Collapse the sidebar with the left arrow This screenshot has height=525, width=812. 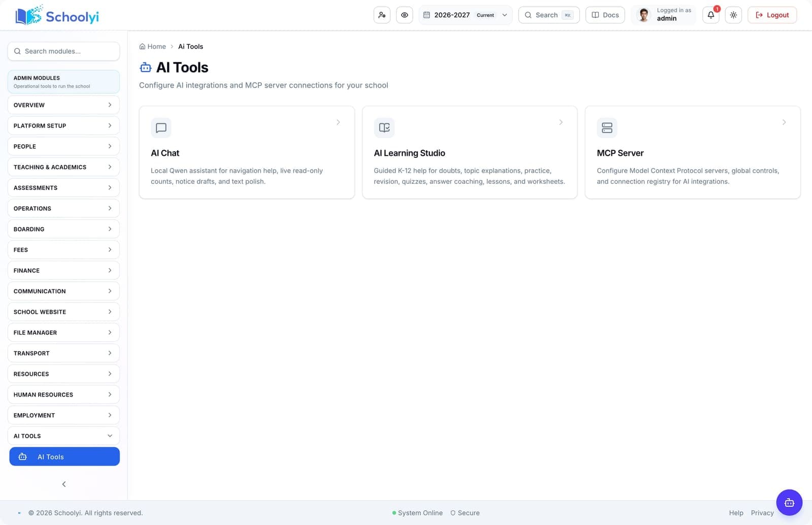[64, 484]
